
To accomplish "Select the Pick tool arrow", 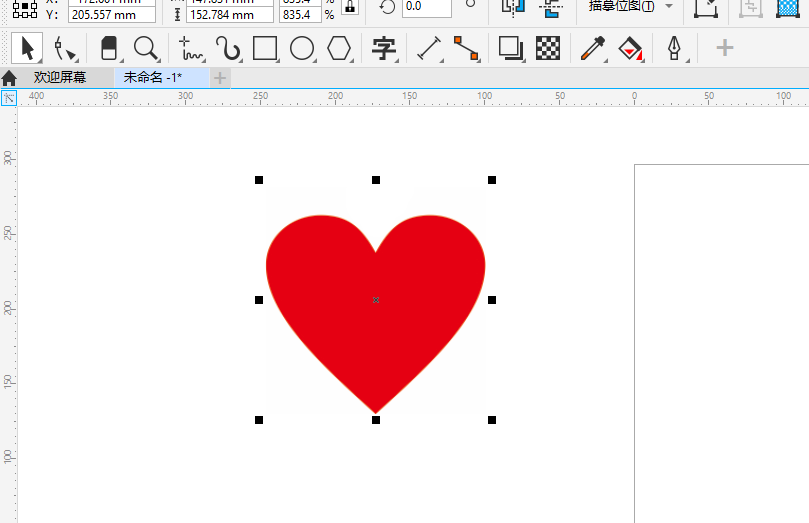I will [27, 48].
